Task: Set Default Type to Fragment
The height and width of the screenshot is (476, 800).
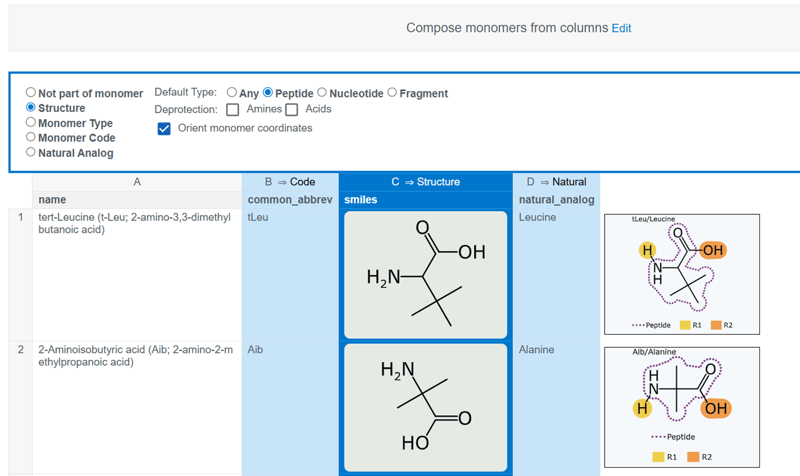Action: 392,93
